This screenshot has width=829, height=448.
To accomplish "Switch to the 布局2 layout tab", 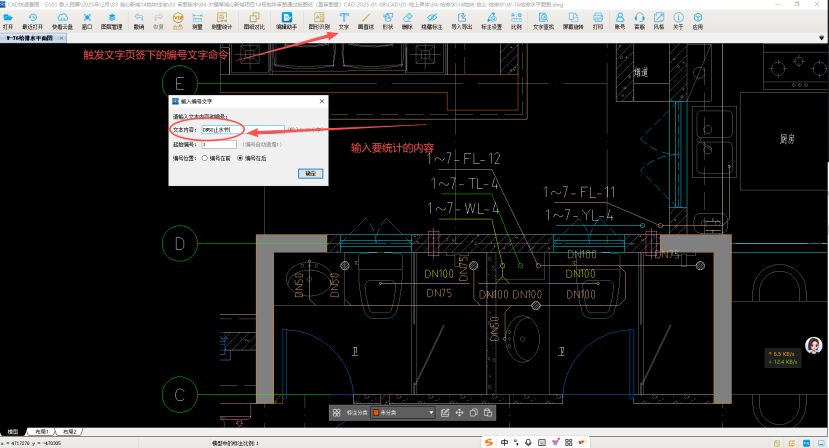I will [x=69, y=432].
